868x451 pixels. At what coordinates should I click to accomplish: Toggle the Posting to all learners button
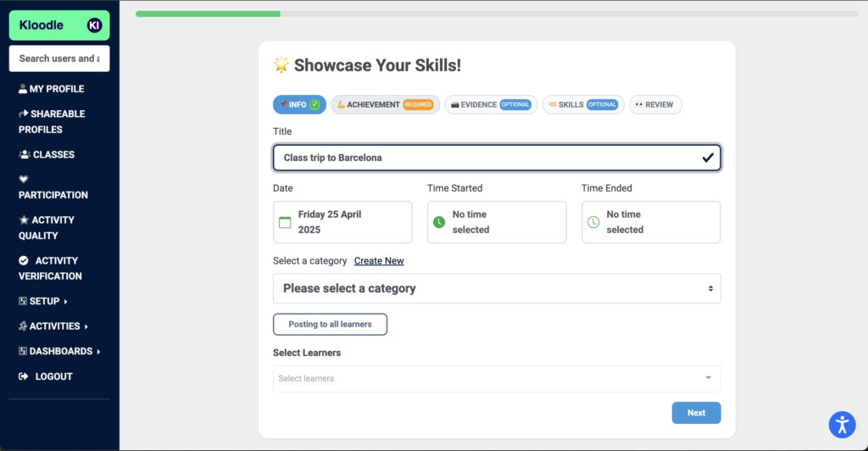[330, 325]
